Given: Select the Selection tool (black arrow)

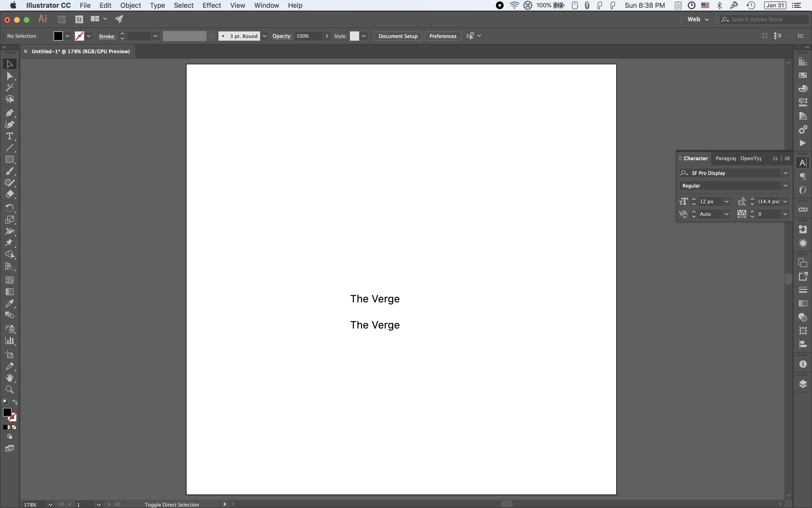Looking at the screenshot, I should (9, 64).
